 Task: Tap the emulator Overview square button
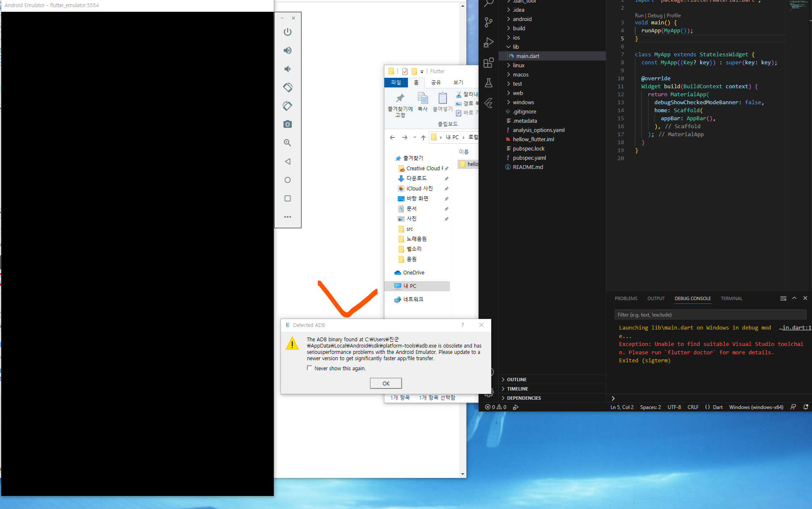288,198
